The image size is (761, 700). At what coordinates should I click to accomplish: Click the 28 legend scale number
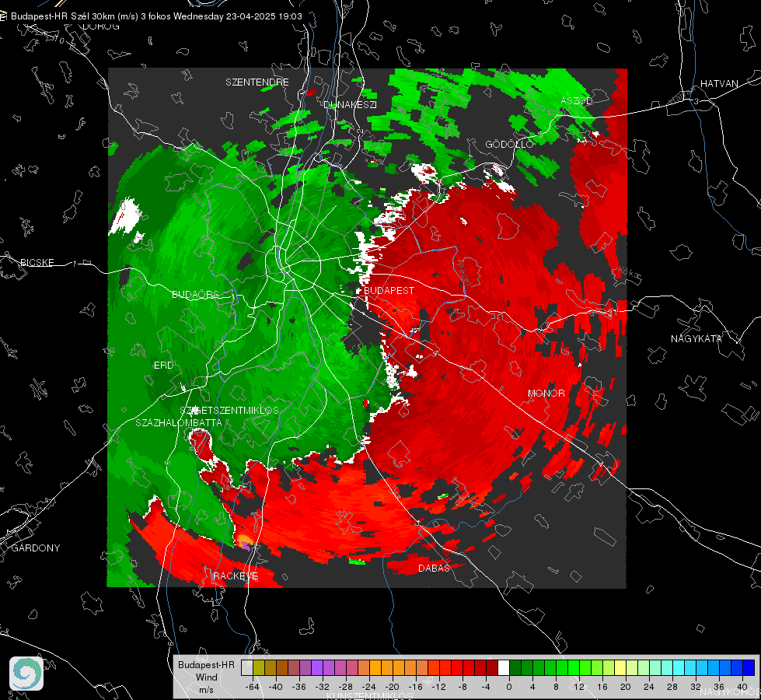672,687
